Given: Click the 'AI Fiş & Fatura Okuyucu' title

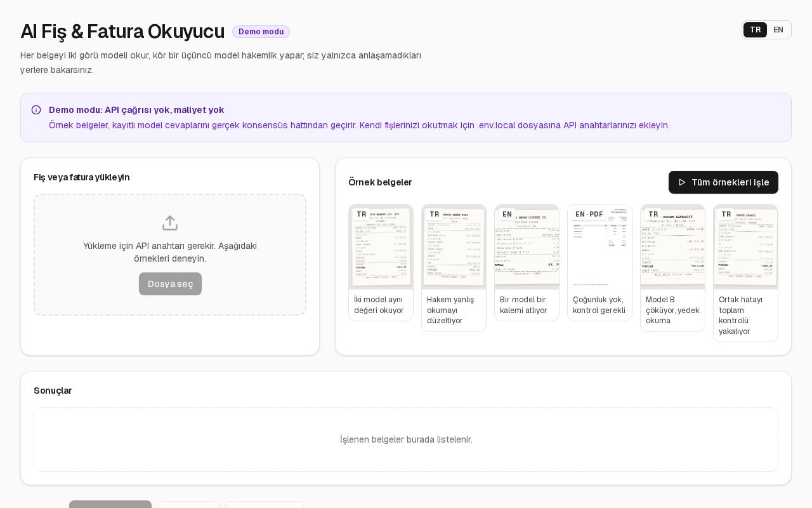Looking at the screenshot, I should [122, 31].
